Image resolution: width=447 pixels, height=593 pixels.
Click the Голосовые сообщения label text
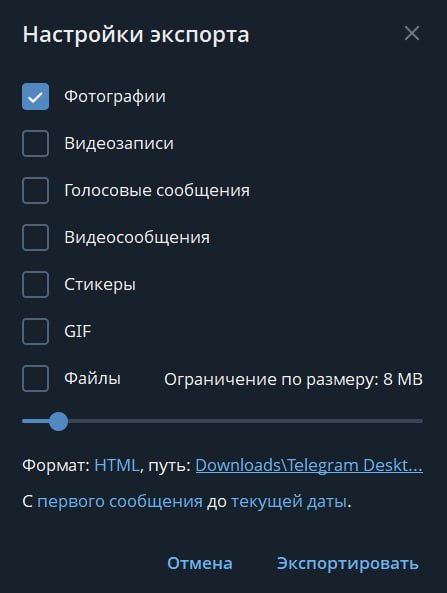coord(157,190)
